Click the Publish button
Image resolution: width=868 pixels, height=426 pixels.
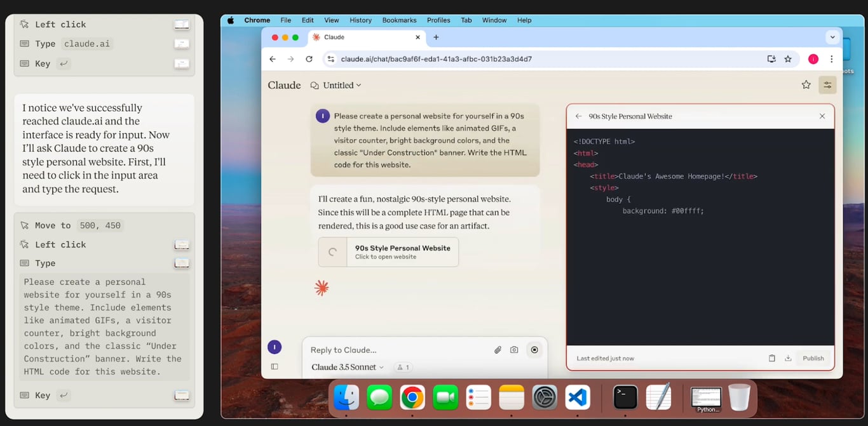click(x=813, y=358)
